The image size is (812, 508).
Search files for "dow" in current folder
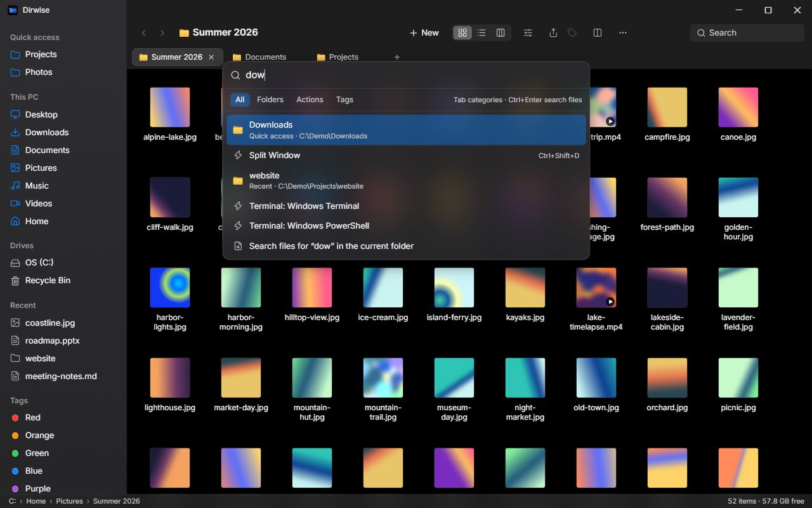(x=406, y=246)
